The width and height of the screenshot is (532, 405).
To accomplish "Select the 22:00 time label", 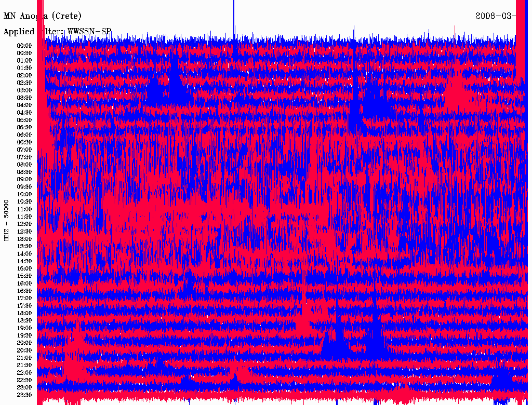I will [x=24, y=373].
